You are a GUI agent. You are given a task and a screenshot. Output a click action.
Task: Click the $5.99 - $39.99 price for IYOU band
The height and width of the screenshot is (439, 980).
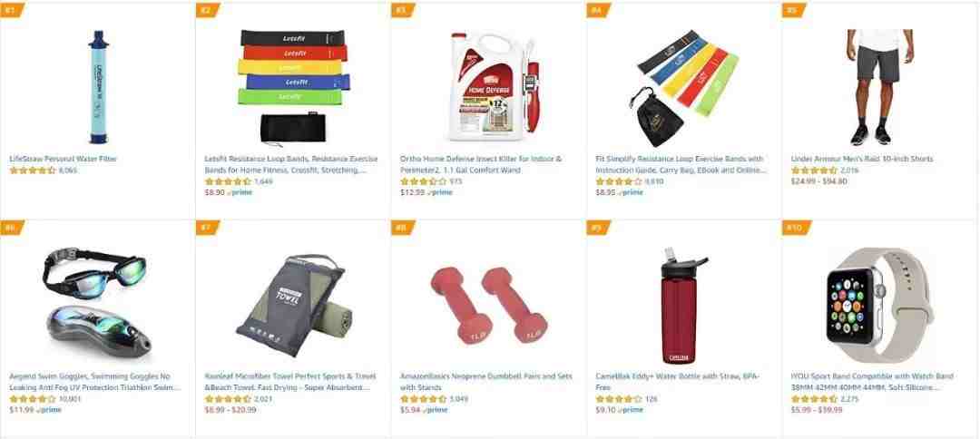point(817,410)
